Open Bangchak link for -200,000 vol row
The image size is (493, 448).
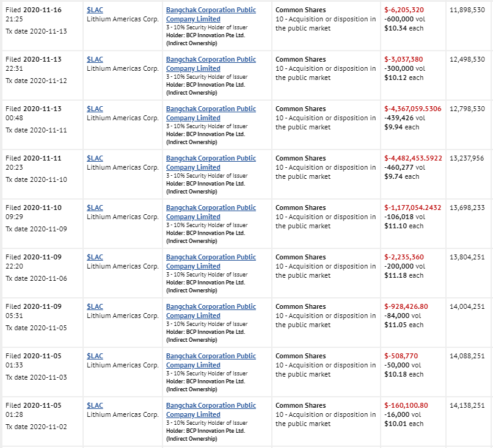211,261
